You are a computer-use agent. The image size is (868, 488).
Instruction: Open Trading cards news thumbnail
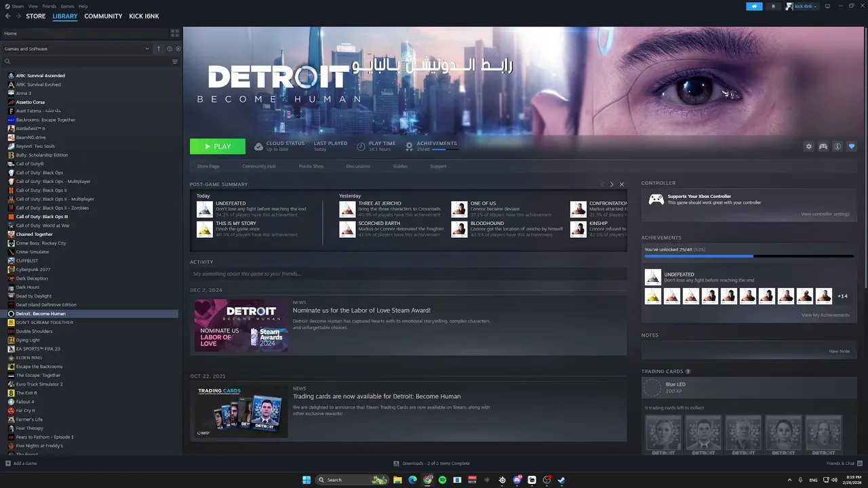(241, 411)
